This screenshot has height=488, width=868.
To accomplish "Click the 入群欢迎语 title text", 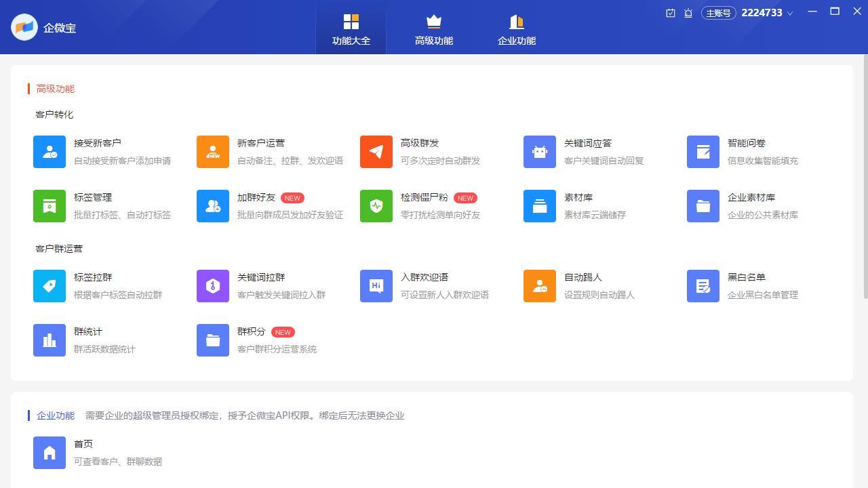I will pyautogui.click(x=425, y=277).
